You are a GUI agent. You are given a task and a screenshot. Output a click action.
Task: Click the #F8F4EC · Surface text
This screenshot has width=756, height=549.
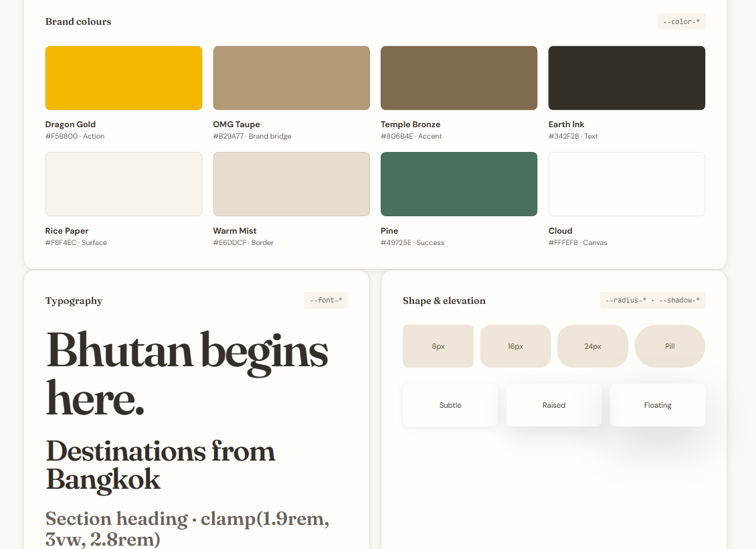pos(76,242)
